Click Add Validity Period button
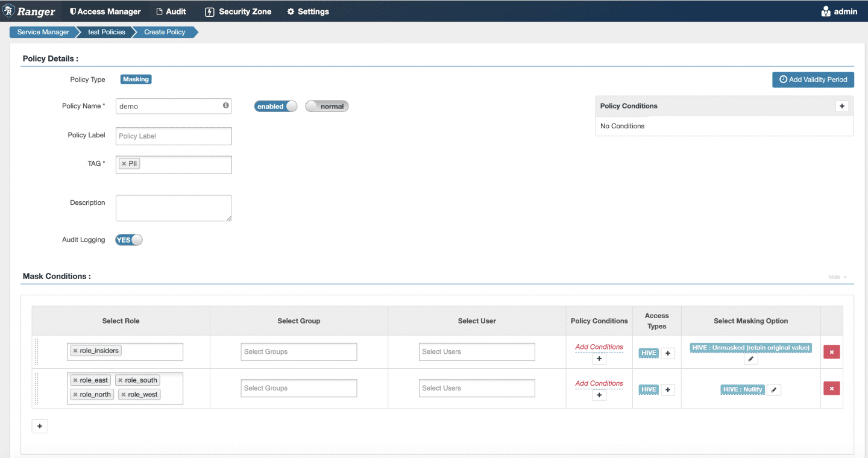The width and height of the screenshot is (868, 458). [813, 80]
